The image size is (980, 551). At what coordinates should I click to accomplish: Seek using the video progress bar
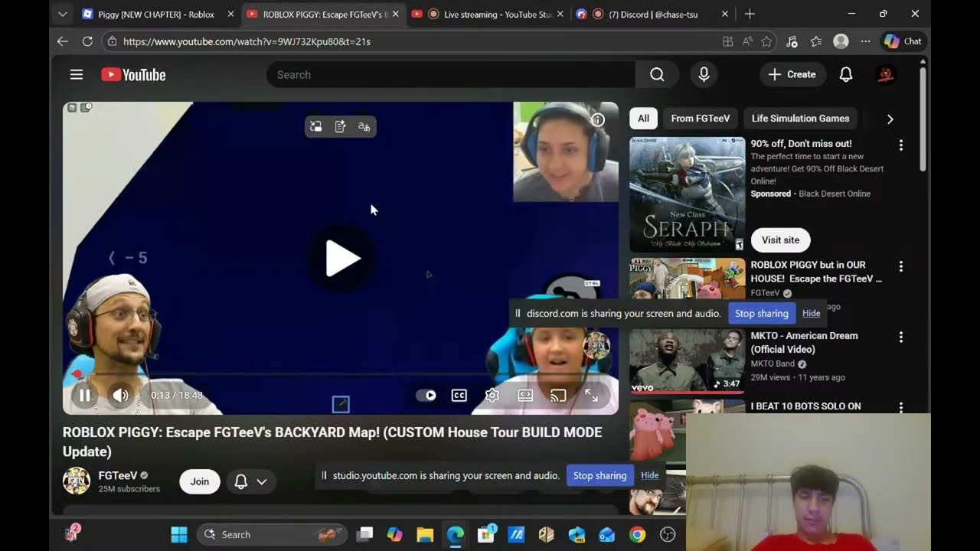coord(341,374)
